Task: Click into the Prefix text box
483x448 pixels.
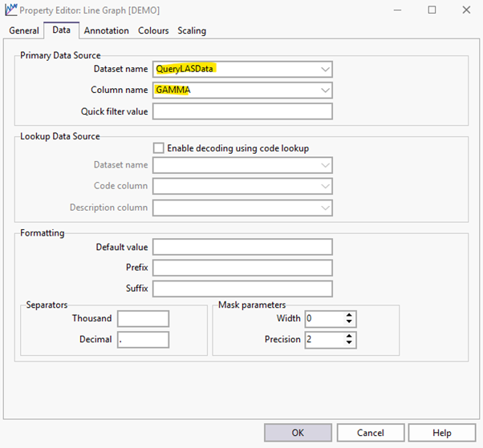Action: point(242,268)
